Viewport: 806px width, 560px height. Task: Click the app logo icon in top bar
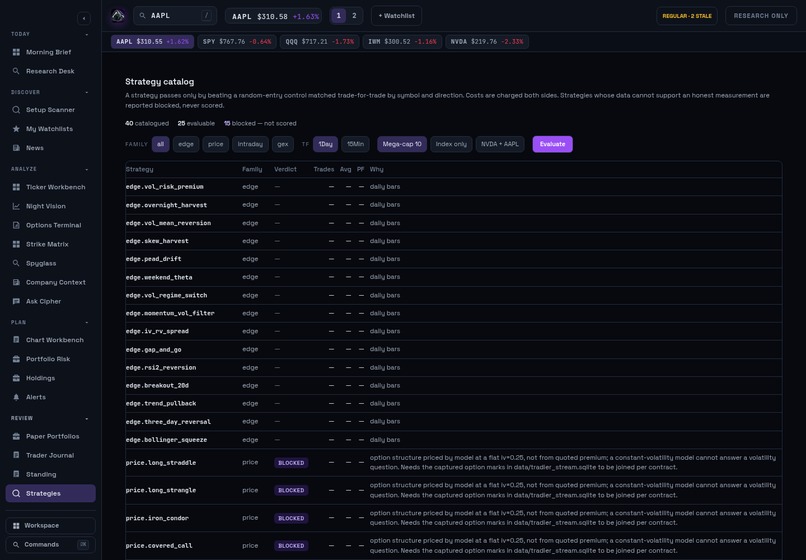(x=118, y=16)
